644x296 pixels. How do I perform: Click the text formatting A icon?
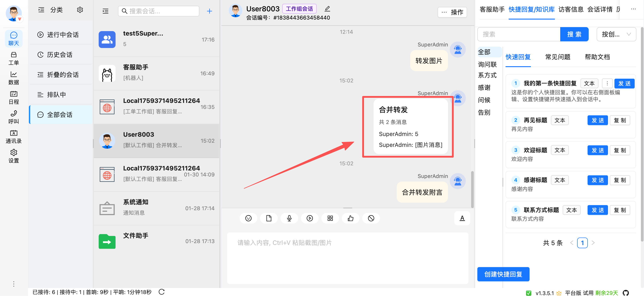[462, 218]
